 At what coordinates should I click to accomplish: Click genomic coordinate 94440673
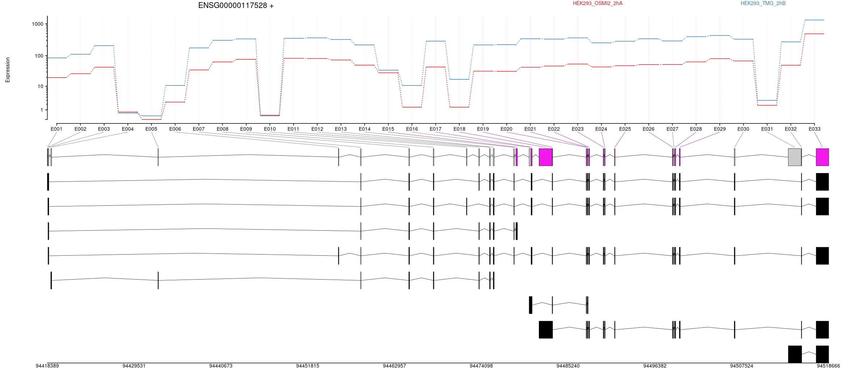(221, 366)
